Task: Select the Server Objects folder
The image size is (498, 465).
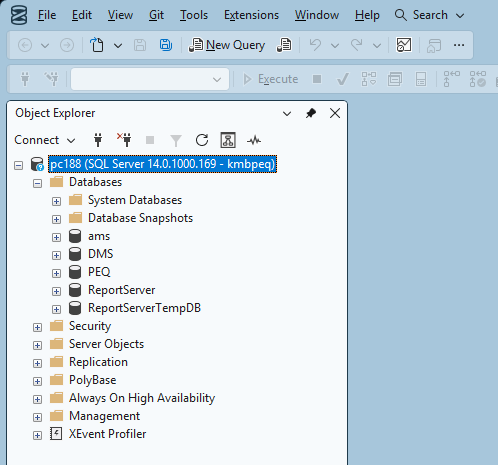Action: pos(106,344)
